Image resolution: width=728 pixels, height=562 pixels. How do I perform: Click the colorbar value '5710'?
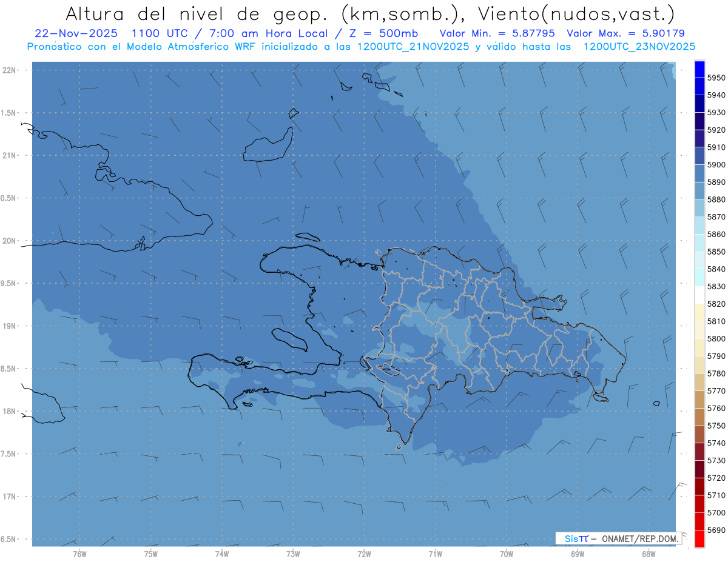(716, 495)
